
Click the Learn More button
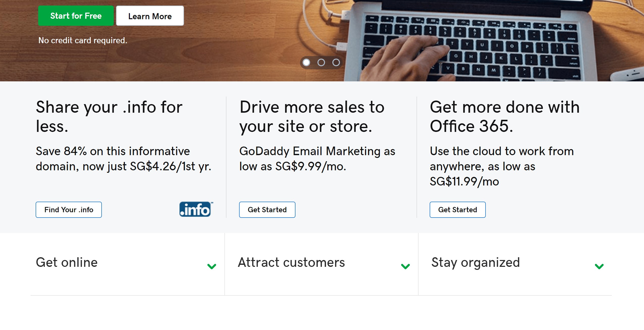(150, 16)
